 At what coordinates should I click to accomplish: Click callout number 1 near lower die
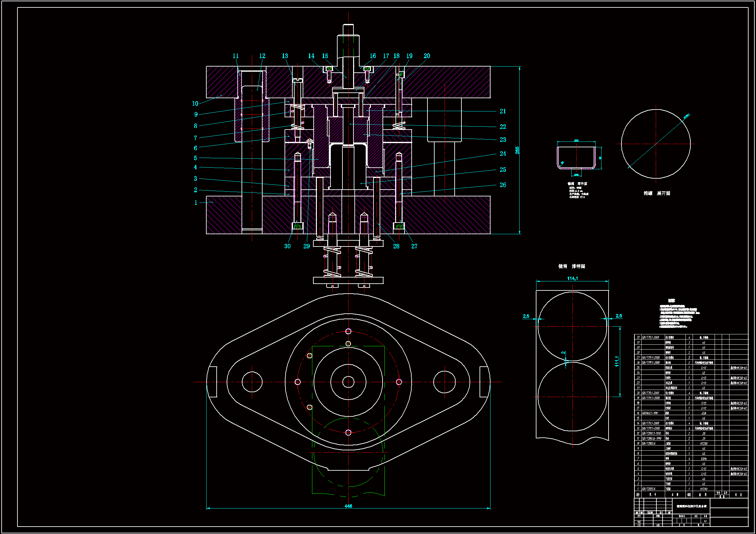pyautogui.click(x=196, y=203)
